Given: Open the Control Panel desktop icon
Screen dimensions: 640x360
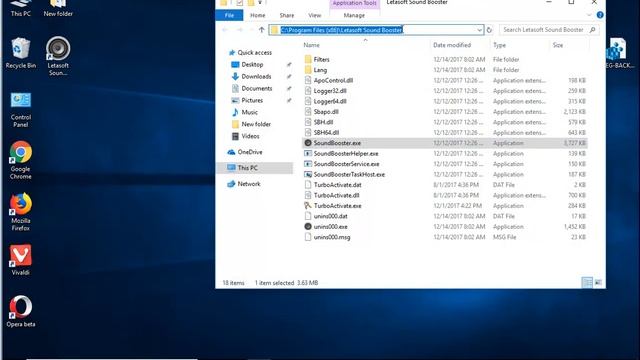Looking at the screenshot, I should (x=20, y=110).
